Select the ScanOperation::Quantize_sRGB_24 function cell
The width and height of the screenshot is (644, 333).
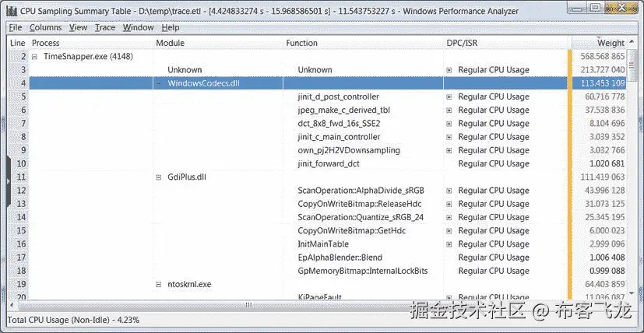pyautogui.click(x=361, y=217)
